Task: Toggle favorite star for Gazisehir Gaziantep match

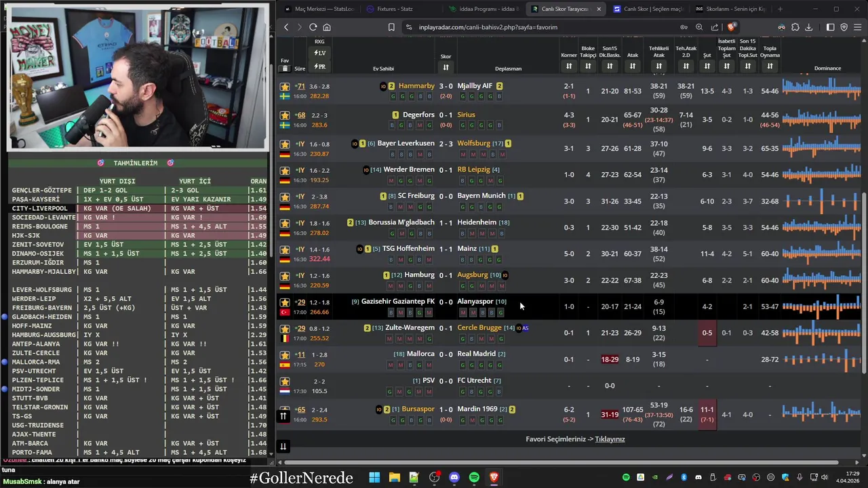Action: pyautogui.click(x=285, y=302)
